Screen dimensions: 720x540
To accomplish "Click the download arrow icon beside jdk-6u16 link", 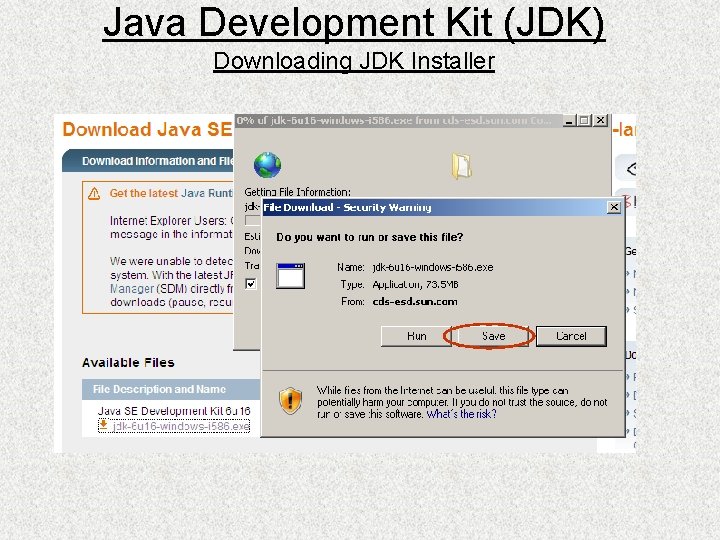I will click(104, 426).
